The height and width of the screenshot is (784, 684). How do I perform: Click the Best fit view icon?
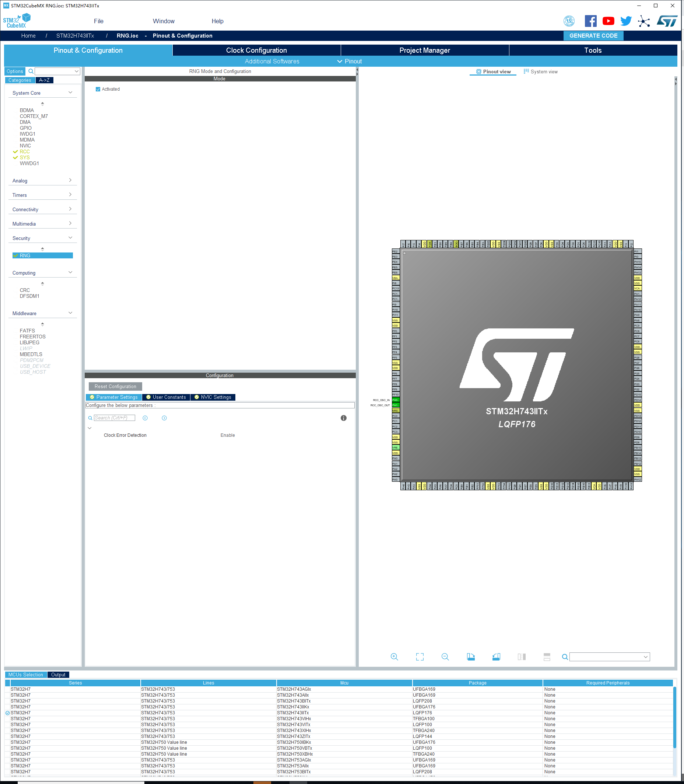tap(420, 656)
